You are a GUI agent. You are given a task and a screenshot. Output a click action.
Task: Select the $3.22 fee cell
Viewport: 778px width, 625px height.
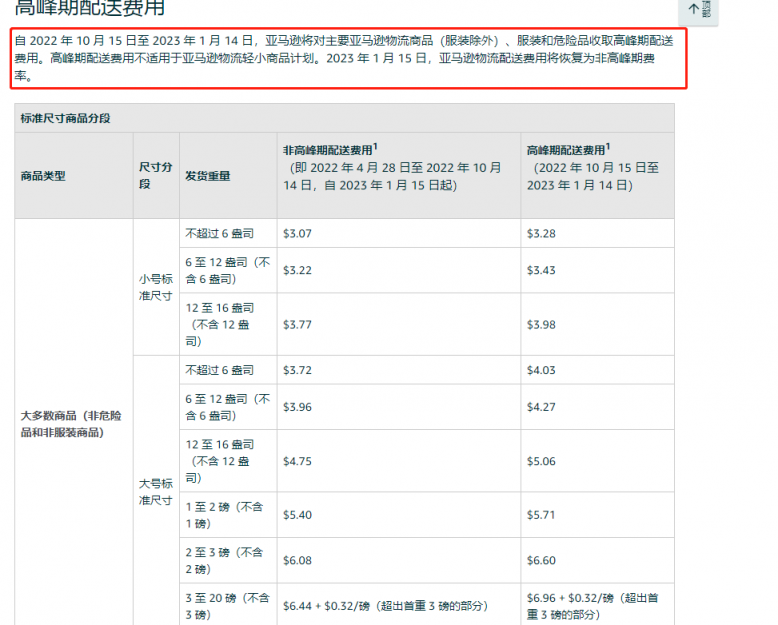tap(398, 270)
